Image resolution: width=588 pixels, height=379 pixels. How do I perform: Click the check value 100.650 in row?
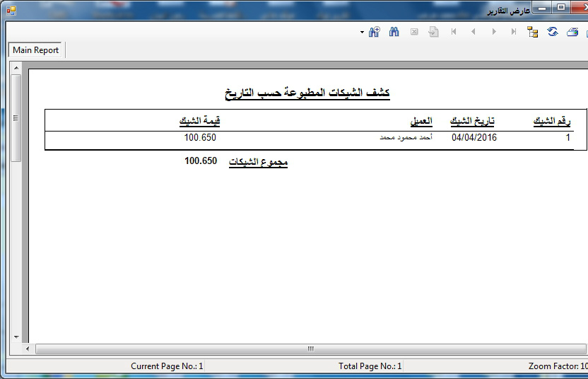point(200,138)
